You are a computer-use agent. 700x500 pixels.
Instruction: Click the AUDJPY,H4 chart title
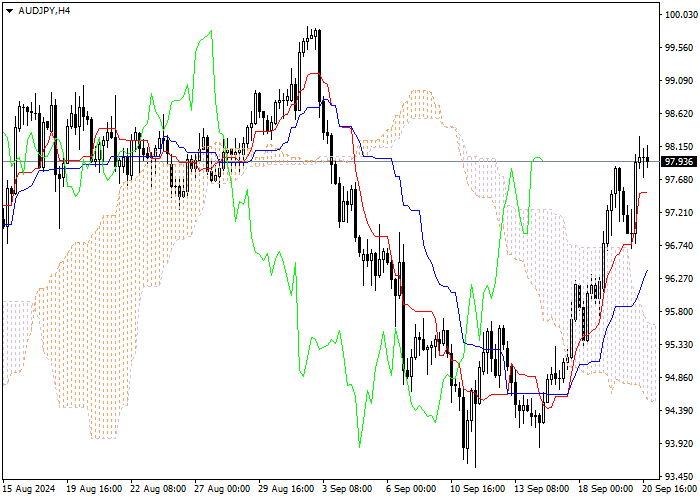click(x=44, y=11)
